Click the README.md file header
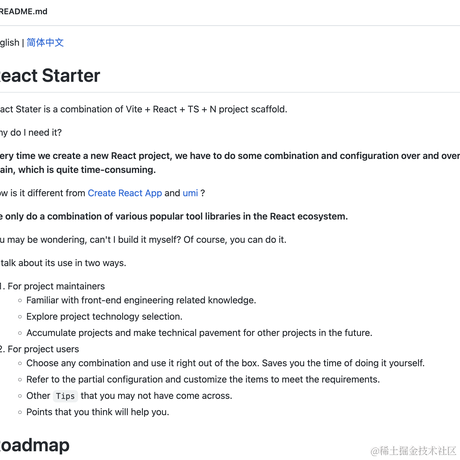 coord(24,11)
